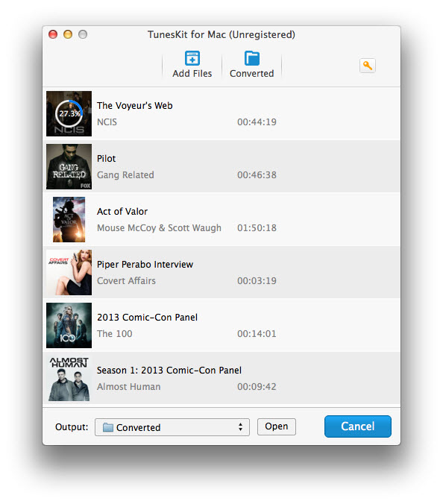Click the 'Gang Related' show name
The height and width of the screenshot is (504, 443).
coord(125,175)
